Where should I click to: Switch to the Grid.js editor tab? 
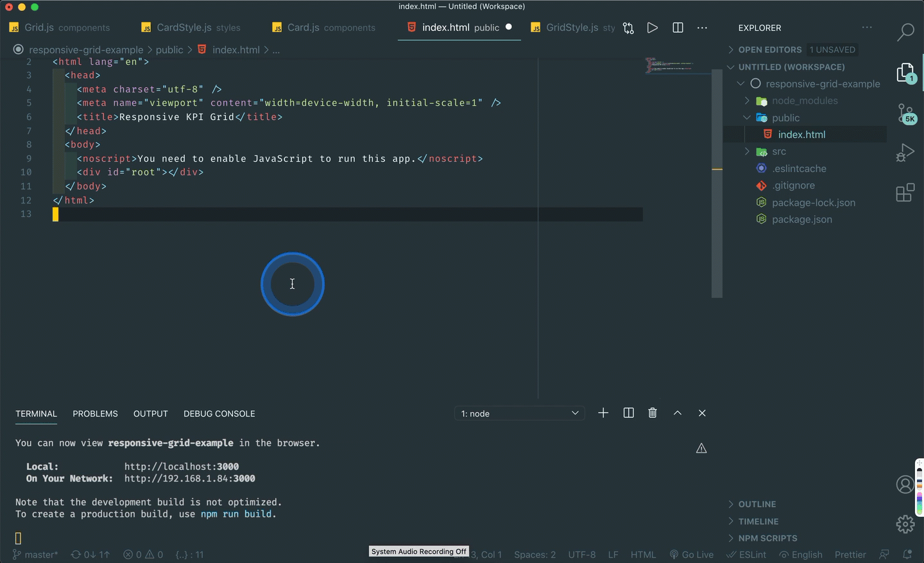[x=60, y=28]
